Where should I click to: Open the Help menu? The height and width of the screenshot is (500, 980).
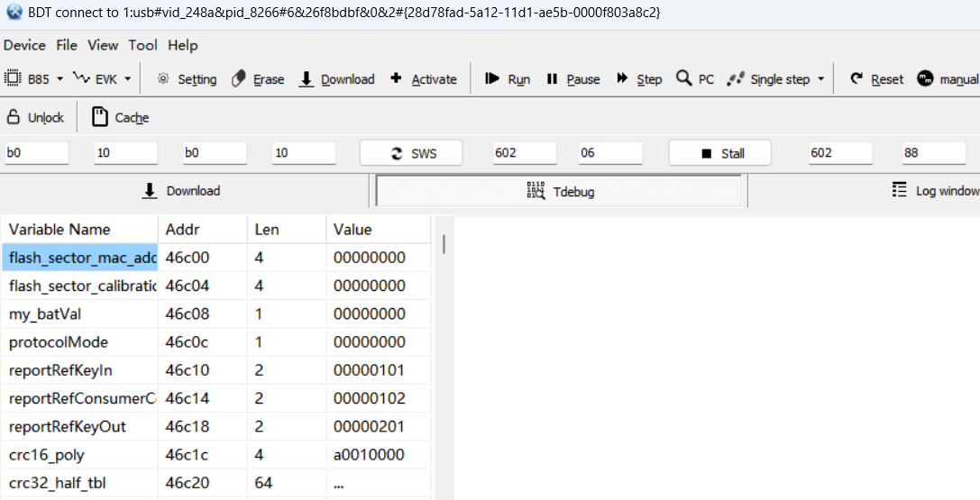coord(182,45)
